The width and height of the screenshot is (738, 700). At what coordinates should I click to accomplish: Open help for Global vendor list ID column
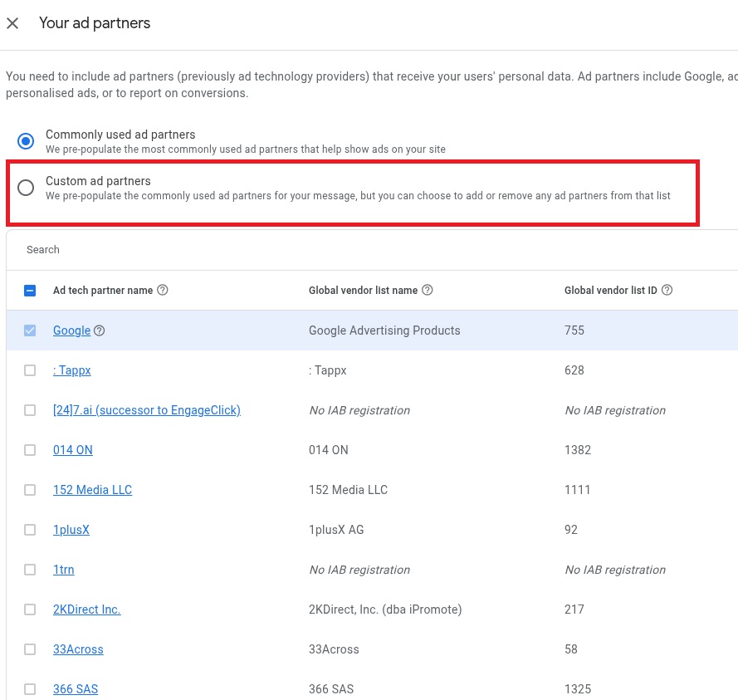[667, 290]
